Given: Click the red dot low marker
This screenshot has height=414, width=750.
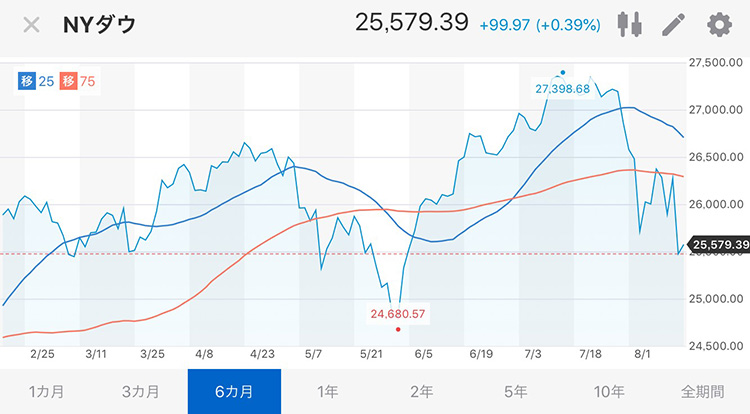Looking at the screenshot, I should coord(398,329).
